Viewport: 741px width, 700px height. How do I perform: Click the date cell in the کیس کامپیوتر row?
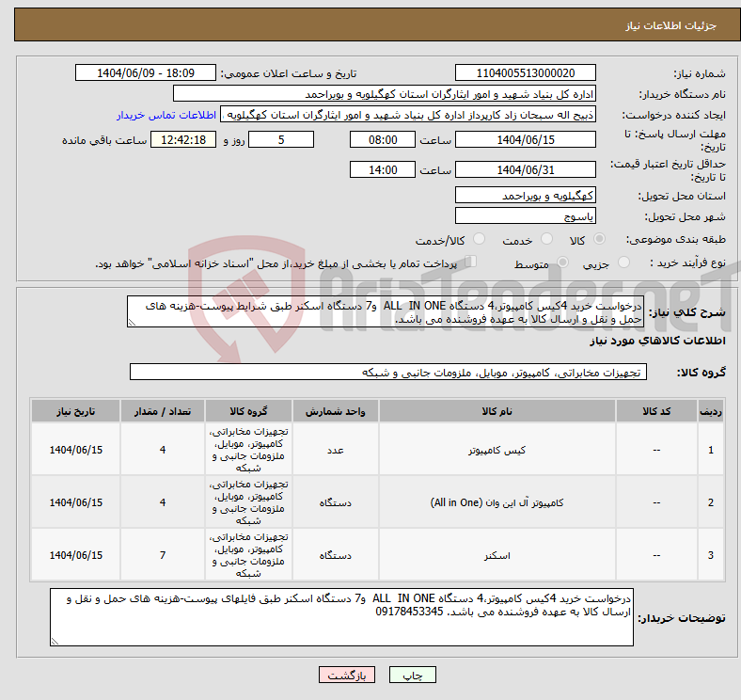coord(75,450)
